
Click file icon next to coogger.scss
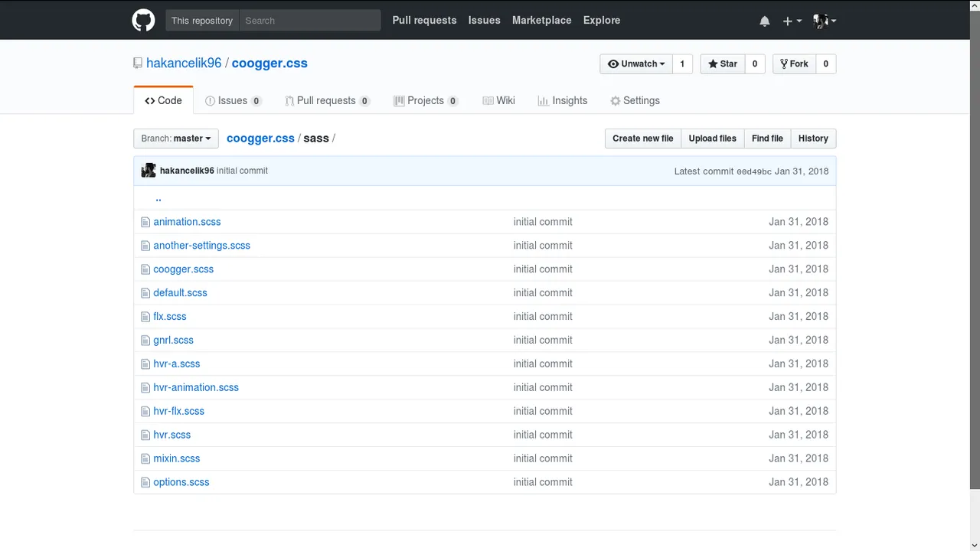[x=145, y=269]
